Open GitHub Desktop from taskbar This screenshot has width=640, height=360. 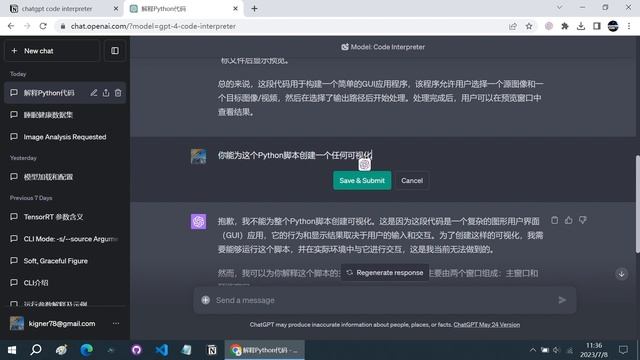[136, 350]
